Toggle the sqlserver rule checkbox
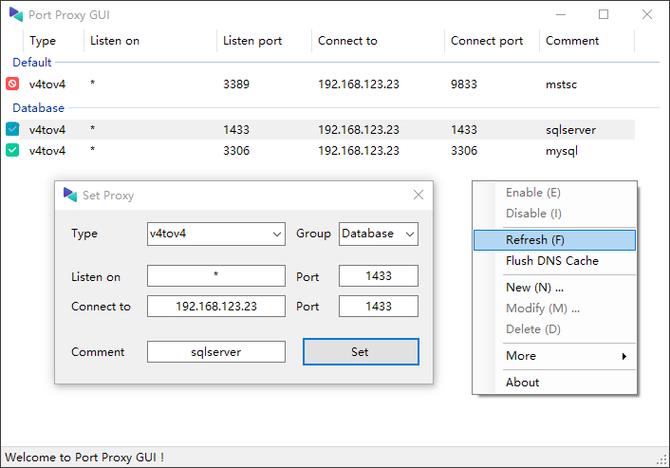This screenshot has width=670, height=468. pos(12,129)
